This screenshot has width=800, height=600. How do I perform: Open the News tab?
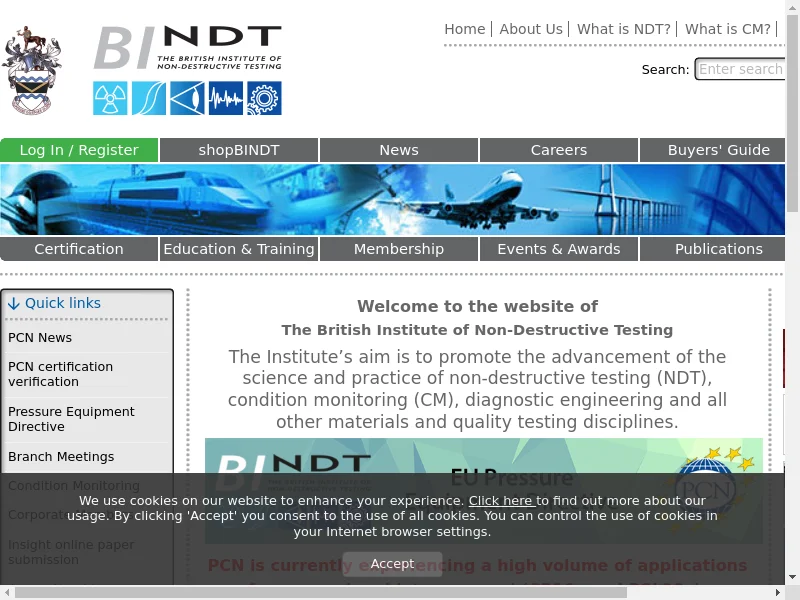click(x=399, y=150)
